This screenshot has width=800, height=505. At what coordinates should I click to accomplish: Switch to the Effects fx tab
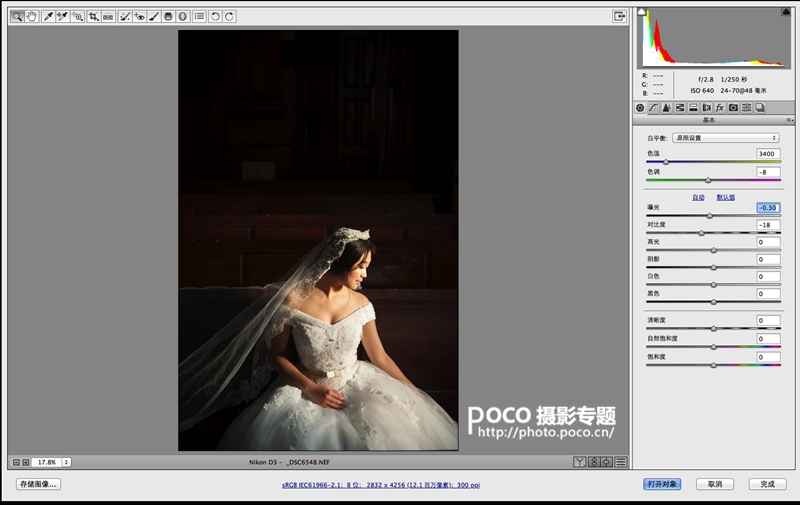[x=720, y=108]
